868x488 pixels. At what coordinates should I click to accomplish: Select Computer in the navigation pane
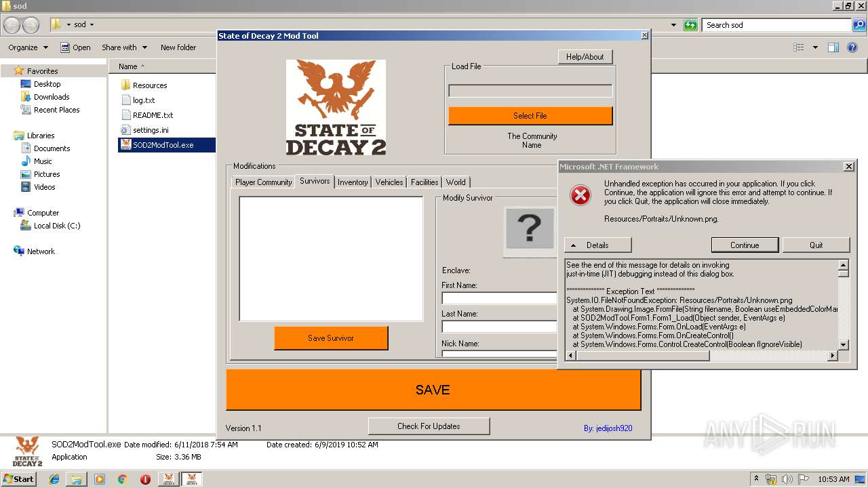[x=43, y=213]
